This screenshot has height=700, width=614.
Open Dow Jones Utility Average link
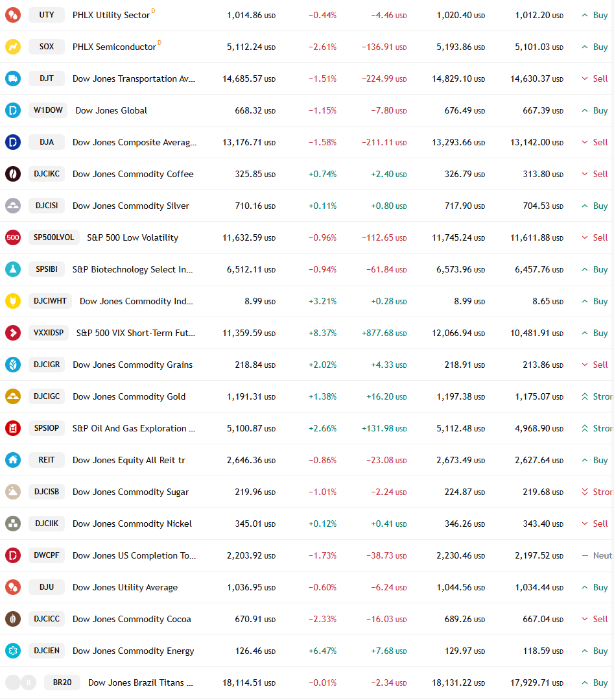click(125, 588)
